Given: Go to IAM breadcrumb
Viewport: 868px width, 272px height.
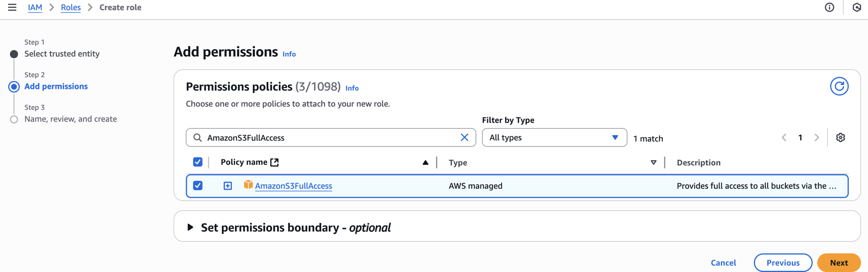Looking at the screenshot, I should (x=35, y=7).
